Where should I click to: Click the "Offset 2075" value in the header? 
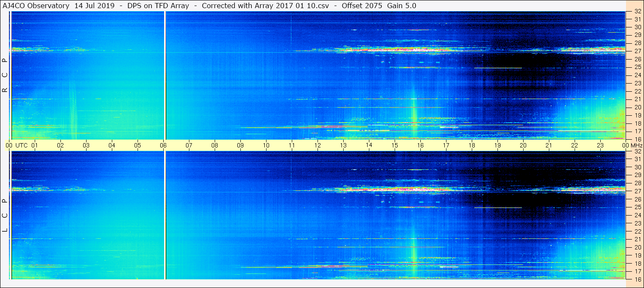(x=362, y=6)
